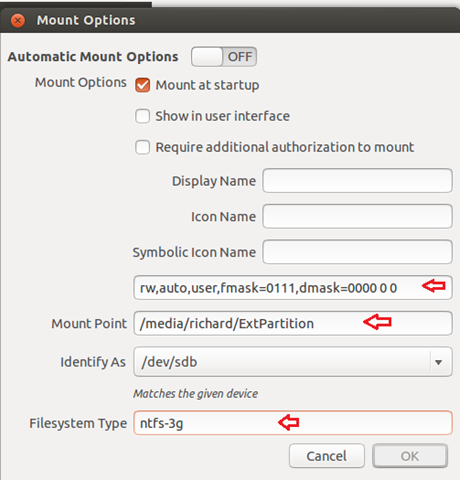The image size is (460, 480).
Task: Click the mount options string field
Action: pyautogui.click(x=293, y=287)
